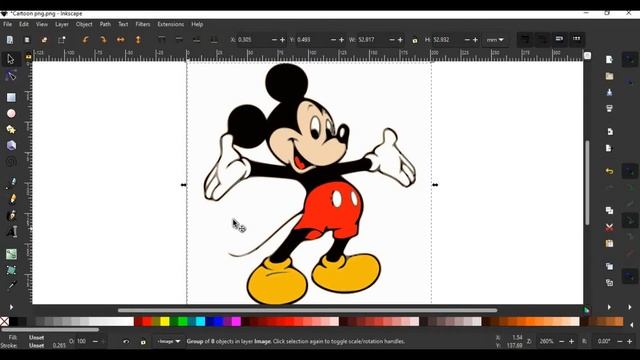Open the Layer menu
The width and height of the screenshot is (640, 360).
point(62,24)
